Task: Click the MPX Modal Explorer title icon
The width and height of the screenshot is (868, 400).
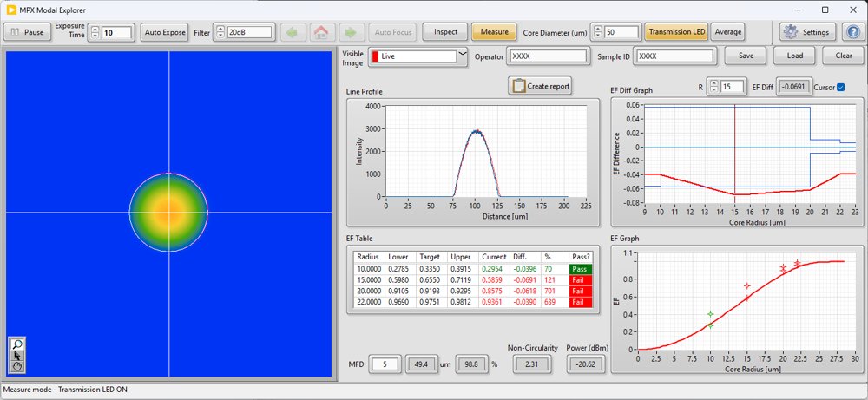Action: [x=11, y=10]
